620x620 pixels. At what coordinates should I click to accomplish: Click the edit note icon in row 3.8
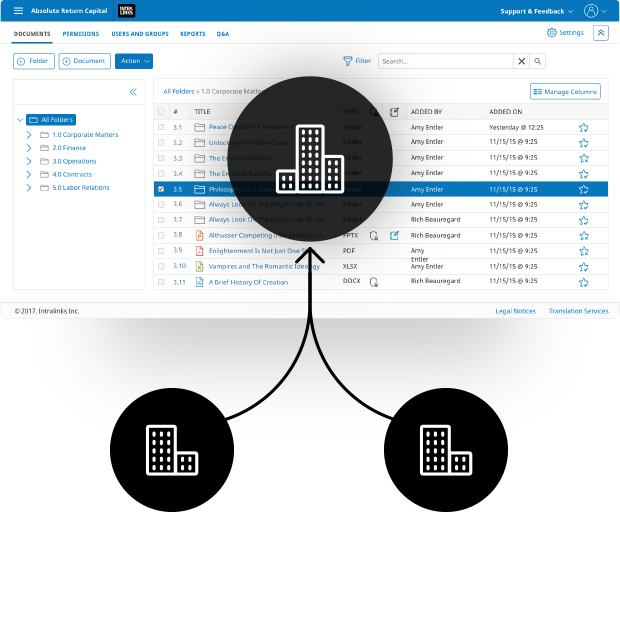(x=394, y=236)
